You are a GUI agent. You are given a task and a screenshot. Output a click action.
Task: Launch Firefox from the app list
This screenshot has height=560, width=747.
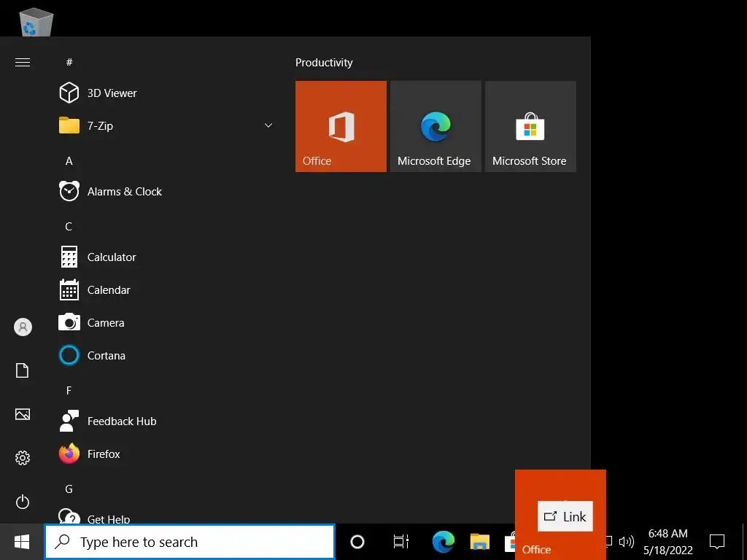pos(167,454)
